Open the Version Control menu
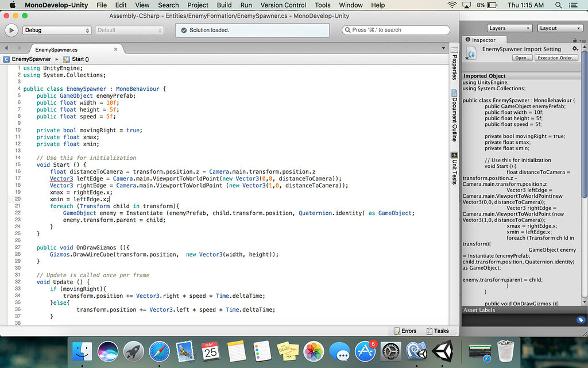Screen dimensions: 588x368 coord(283,5)
